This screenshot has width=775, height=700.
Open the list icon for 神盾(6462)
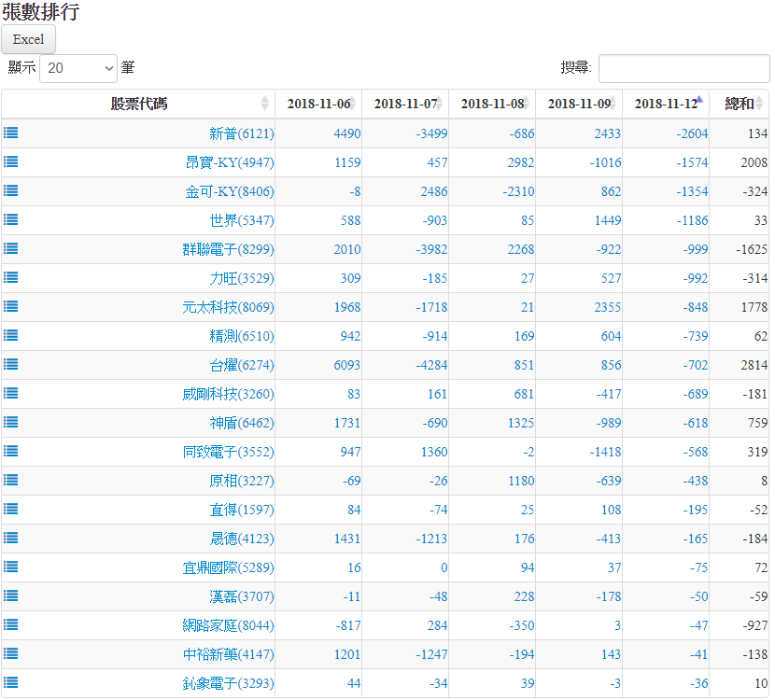(11, 423)
